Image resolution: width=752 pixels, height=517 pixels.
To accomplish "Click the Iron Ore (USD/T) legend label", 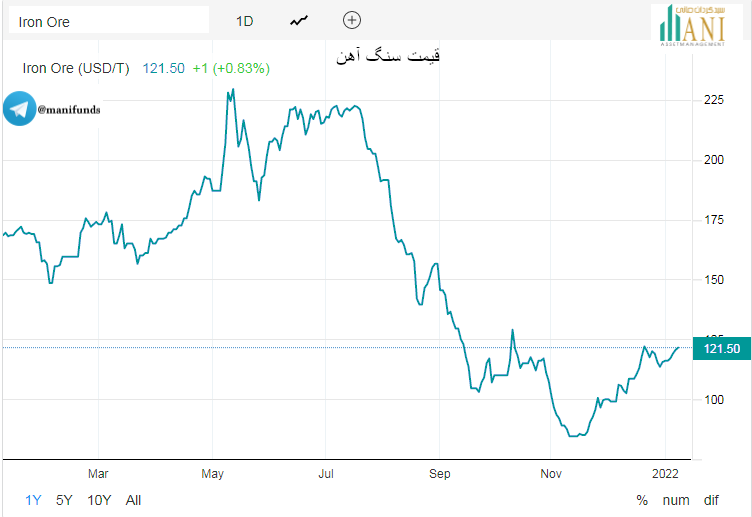I will click(x=76, y=68).
